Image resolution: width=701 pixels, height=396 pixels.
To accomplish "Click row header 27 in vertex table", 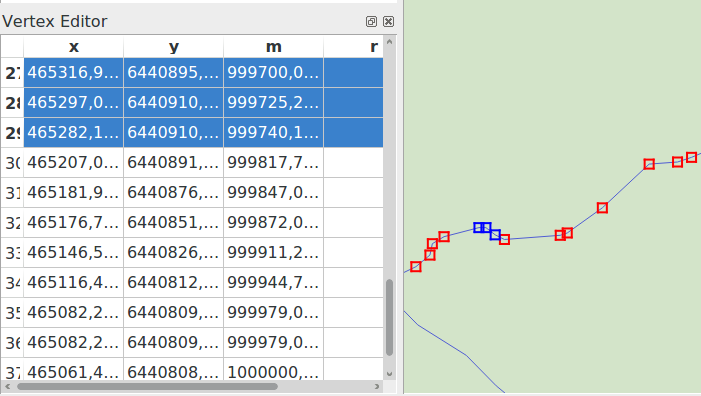I will click(x=12, y=72).
